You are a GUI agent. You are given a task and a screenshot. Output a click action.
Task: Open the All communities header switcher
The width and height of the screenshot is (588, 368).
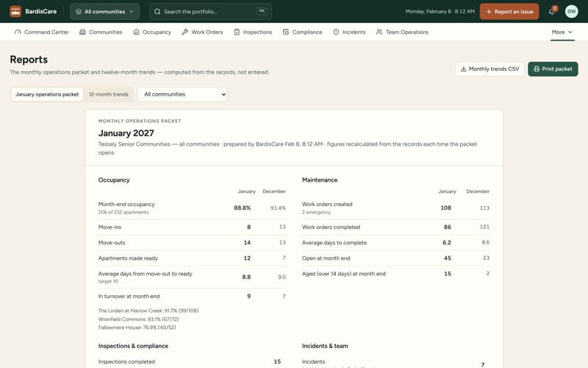pos(104,12)
